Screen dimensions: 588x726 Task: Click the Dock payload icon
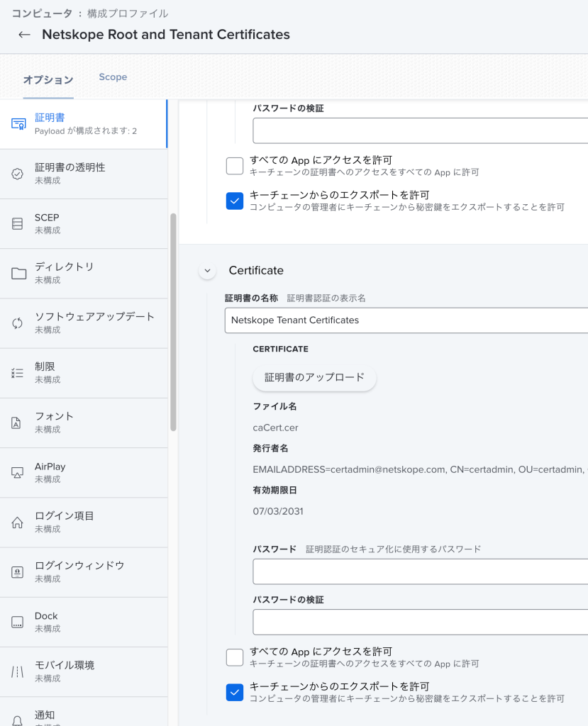[x=17, y=622]
